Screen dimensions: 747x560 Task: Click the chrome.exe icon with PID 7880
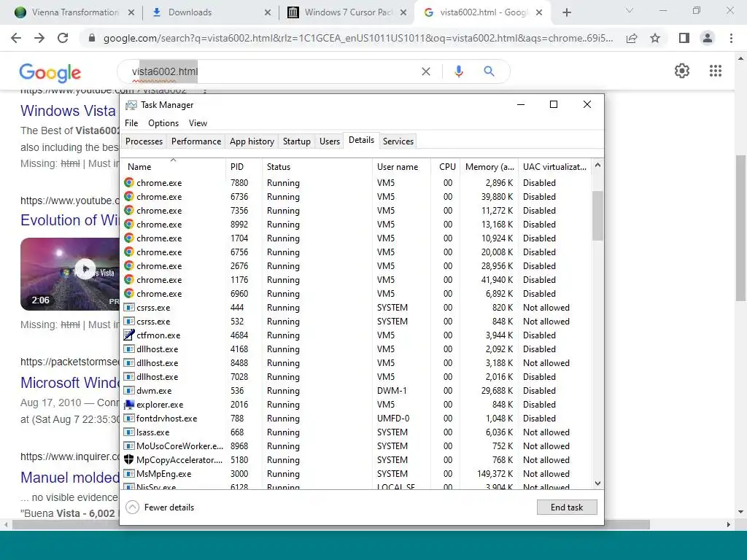128,182
